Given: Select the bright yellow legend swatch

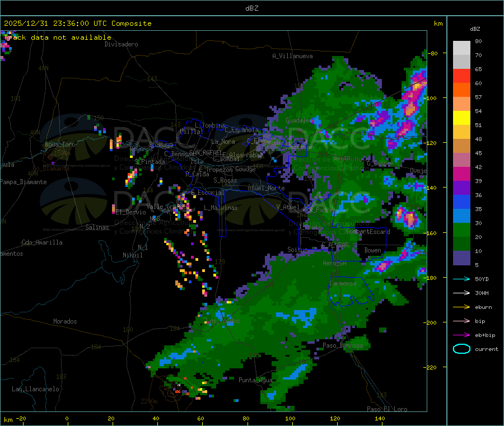Looking at the screenshot, I should (x=461, y=118).
